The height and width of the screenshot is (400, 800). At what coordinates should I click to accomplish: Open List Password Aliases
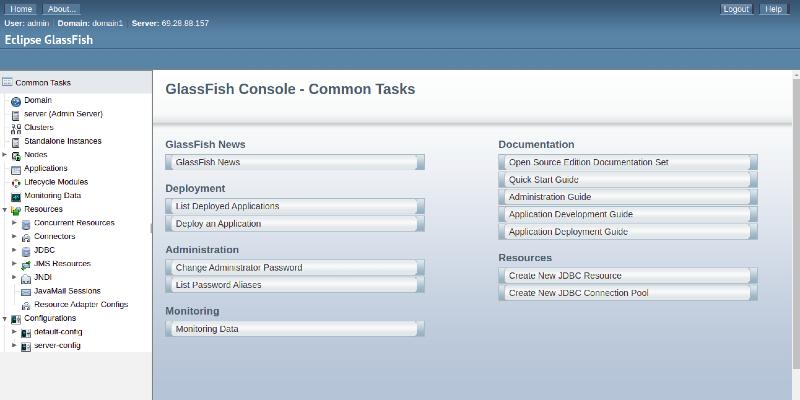295,285
